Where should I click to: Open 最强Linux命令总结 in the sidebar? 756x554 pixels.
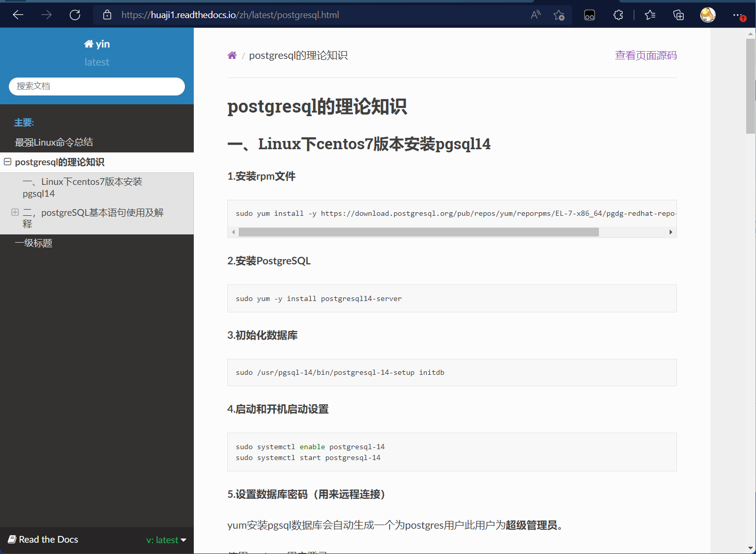click(54, 142)
